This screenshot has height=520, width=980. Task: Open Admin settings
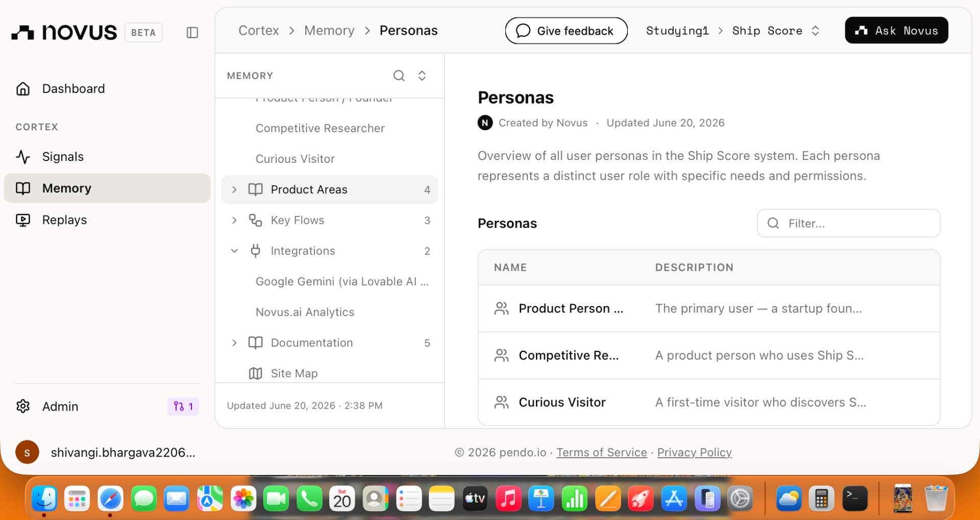pyautogui.click(x=60, y=407)
